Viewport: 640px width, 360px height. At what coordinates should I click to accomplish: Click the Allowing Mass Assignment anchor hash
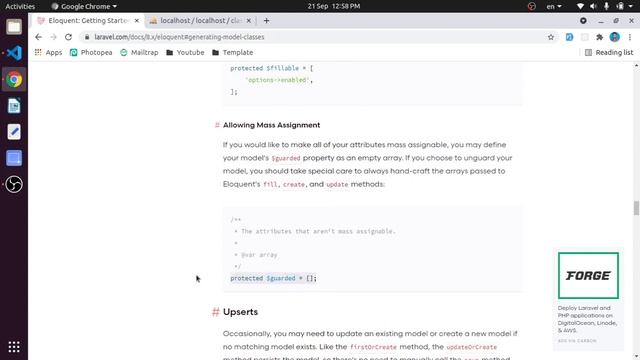pyautogui.click(x=217, y=125)
